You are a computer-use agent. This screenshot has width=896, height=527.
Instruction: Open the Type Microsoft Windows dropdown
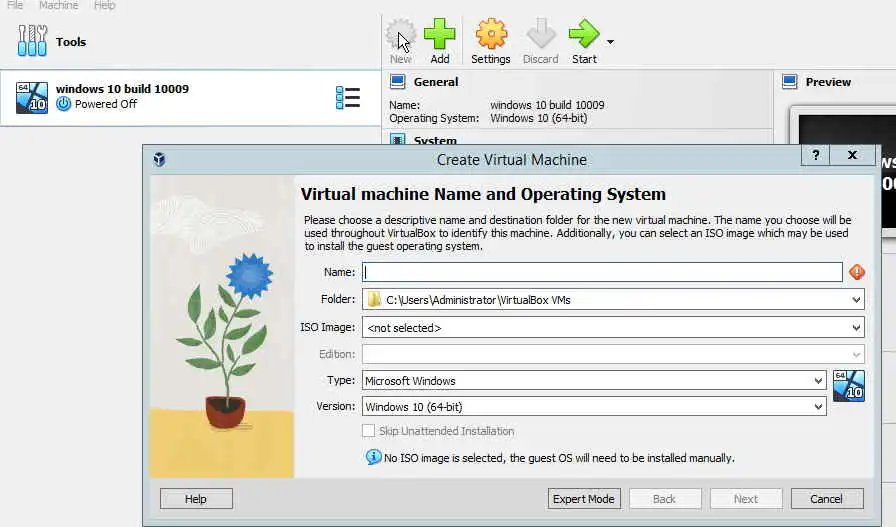coord(594,381)
